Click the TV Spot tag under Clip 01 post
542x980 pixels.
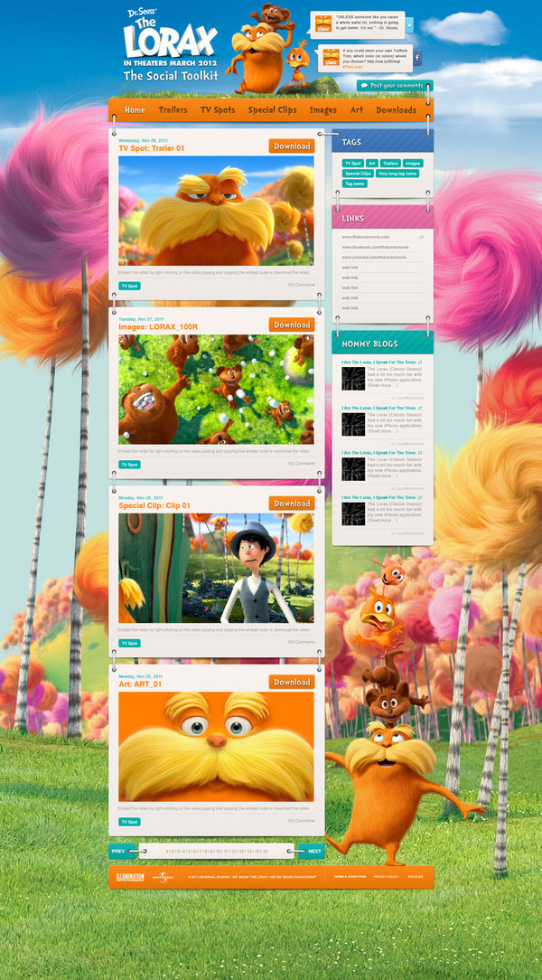(x=129, y=643)
